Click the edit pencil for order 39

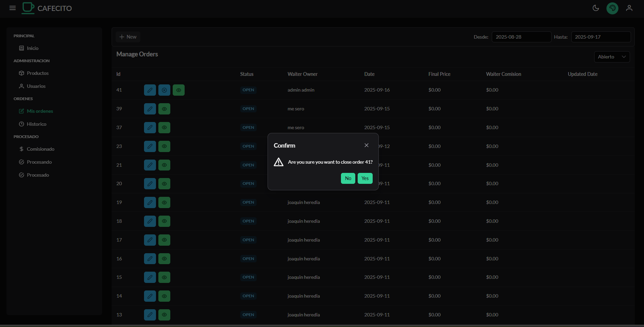pyautogui.click(x=150, y=109)
